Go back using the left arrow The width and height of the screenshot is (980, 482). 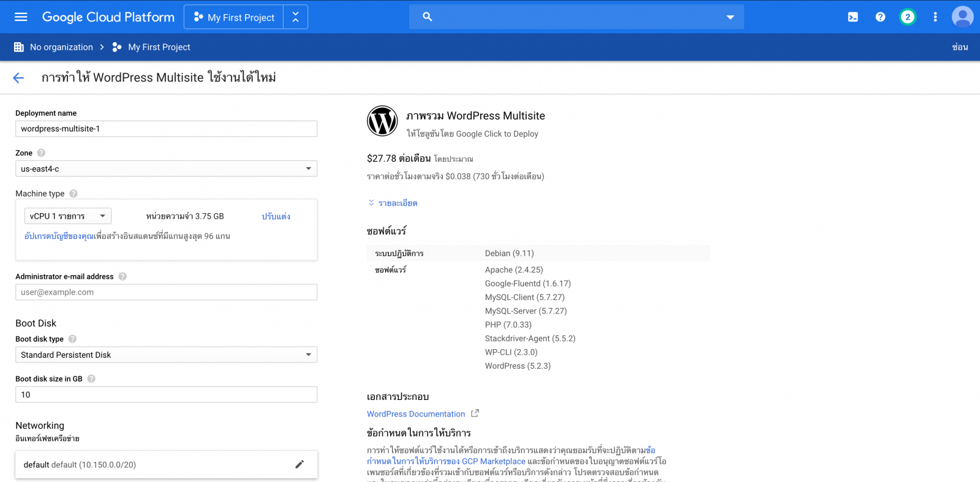[x=18, y=78]
